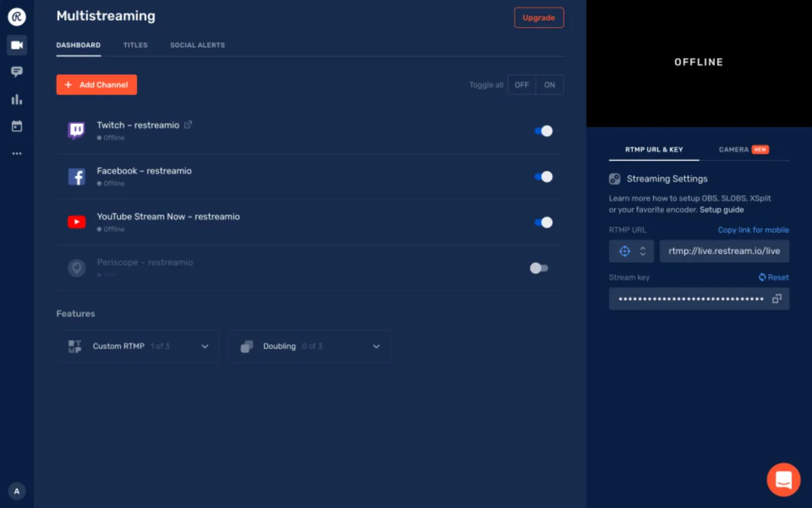Open the RTMP server region selector

[x=631, y=251]
